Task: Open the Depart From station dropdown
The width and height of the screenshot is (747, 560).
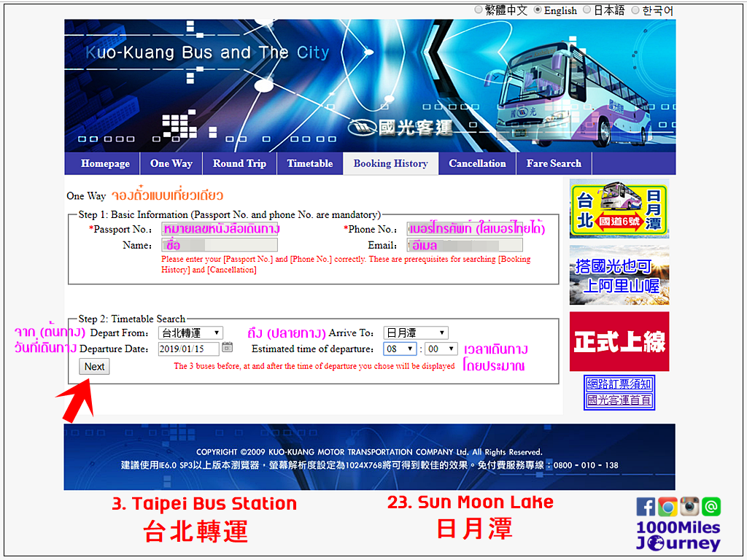Action: (x=190, y=332)
